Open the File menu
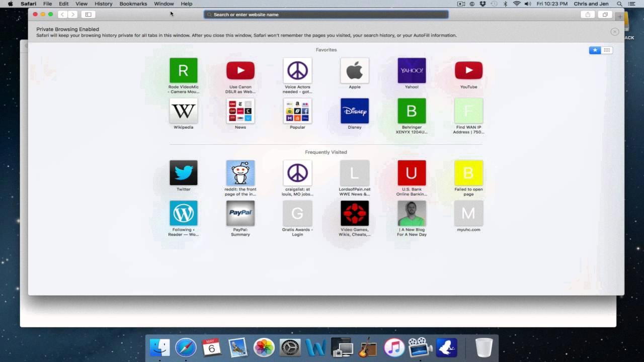644x362 pixels. 47,4
